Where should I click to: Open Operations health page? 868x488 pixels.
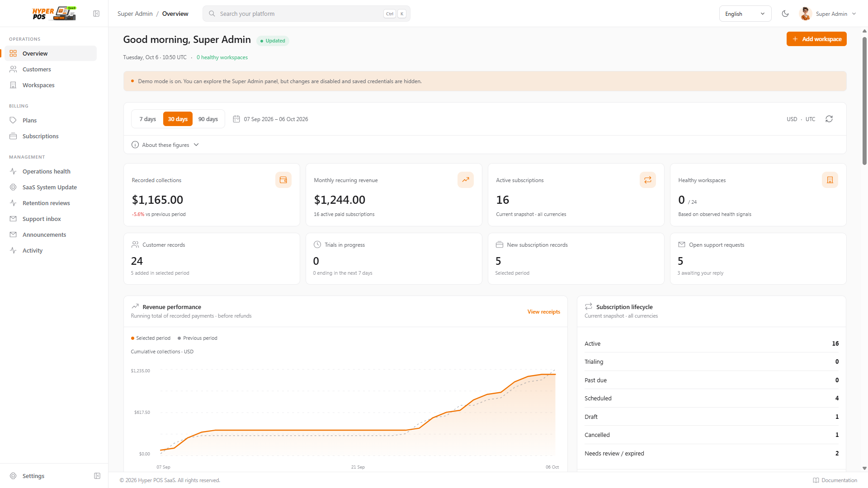pyautogui.click(x=51, y=171)
